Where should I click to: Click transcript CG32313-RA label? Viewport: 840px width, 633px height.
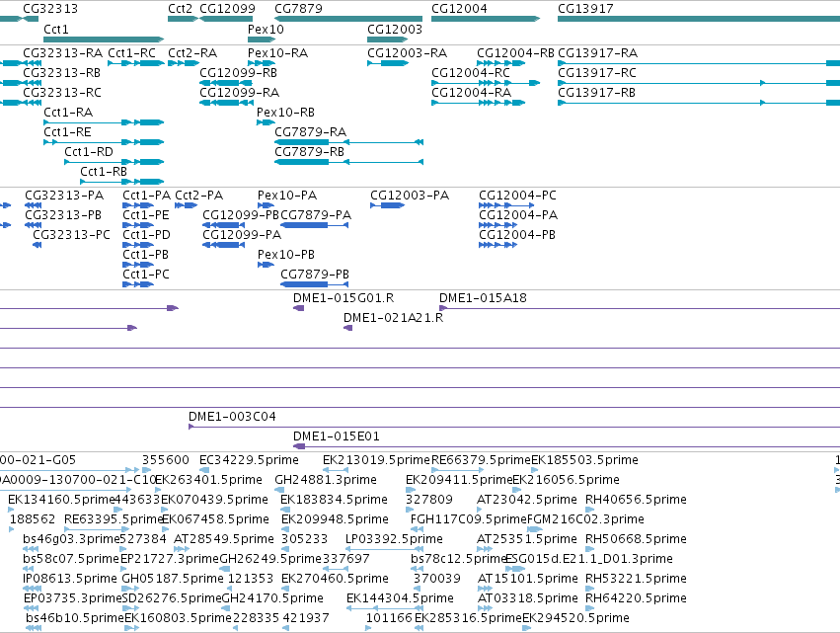click(62, 53)
